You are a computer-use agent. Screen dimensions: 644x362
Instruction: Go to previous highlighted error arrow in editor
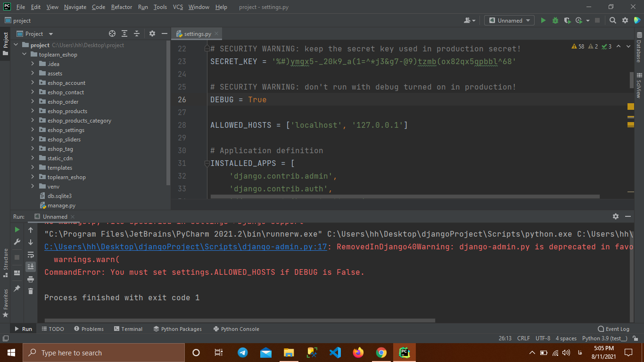point(618,46)
